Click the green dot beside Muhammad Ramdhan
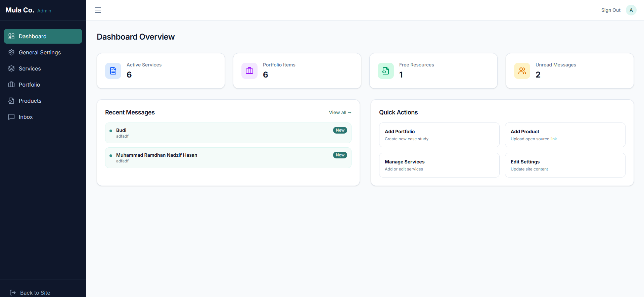644x297 pixels. tap(111, 156)
